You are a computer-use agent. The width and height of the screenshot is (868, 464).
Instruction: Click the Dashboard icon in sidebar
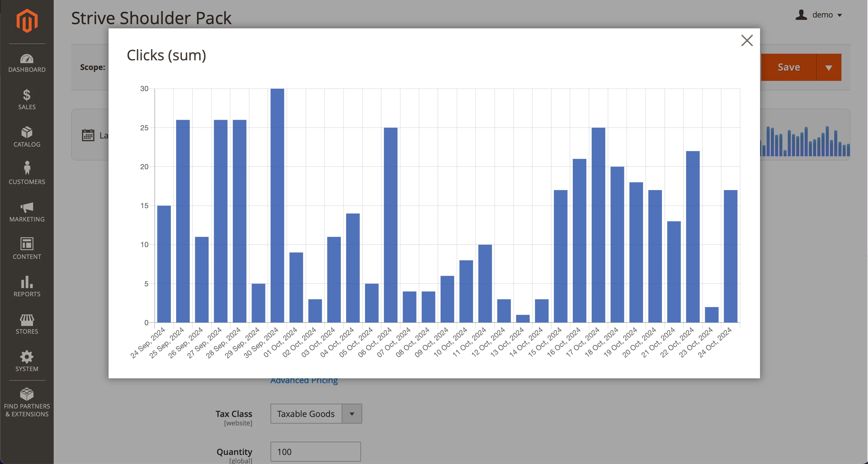(x=27, y=62)
